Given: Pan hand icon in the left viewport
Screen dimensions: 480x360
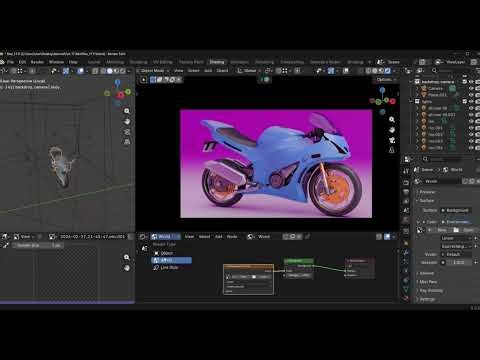Looking at the screenshot, I should coord(127,122).
